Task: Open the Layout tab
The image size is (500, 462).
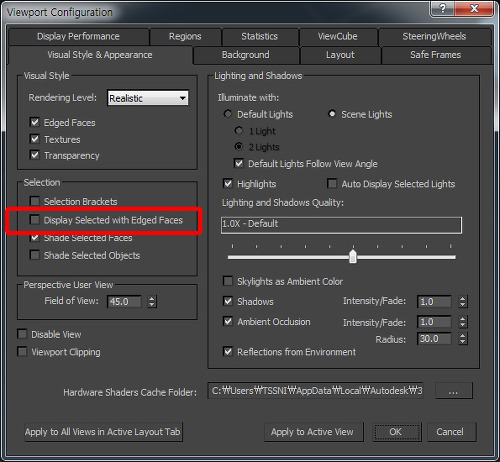Action: 340,55
